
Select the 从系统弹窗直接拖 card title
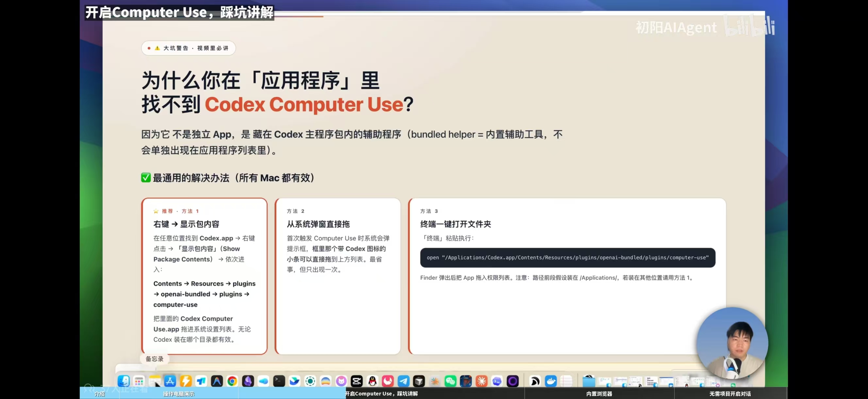[x=318, y=224]
